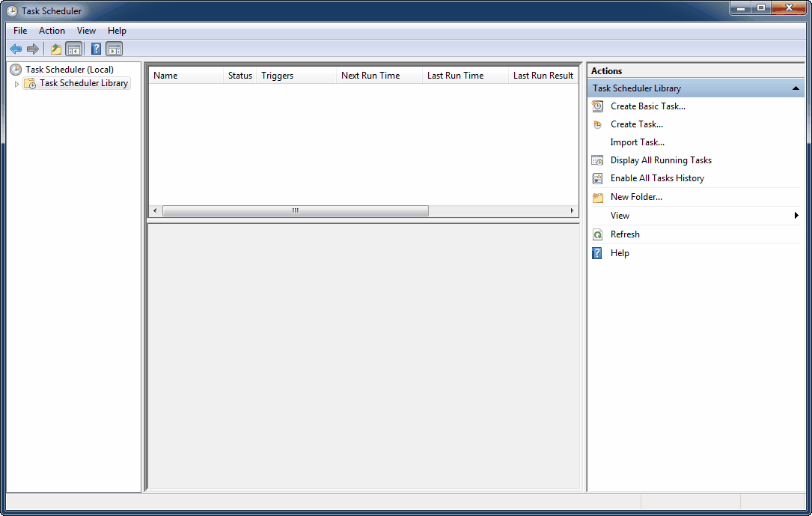Toggle the Show/Hide Action Pane button
The image size is (812, 516).
114,49
